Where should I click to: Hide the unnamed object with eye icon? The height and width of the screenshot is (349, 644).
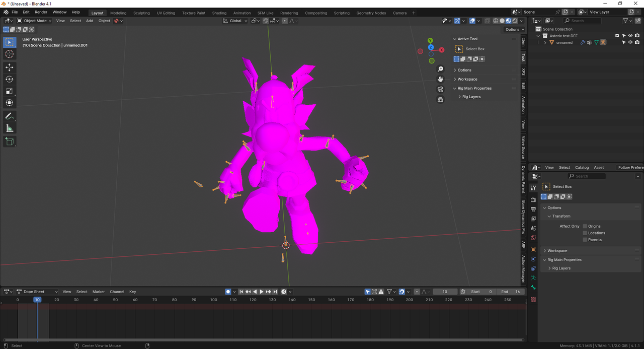pyautogui.click(x=630, y=43)
